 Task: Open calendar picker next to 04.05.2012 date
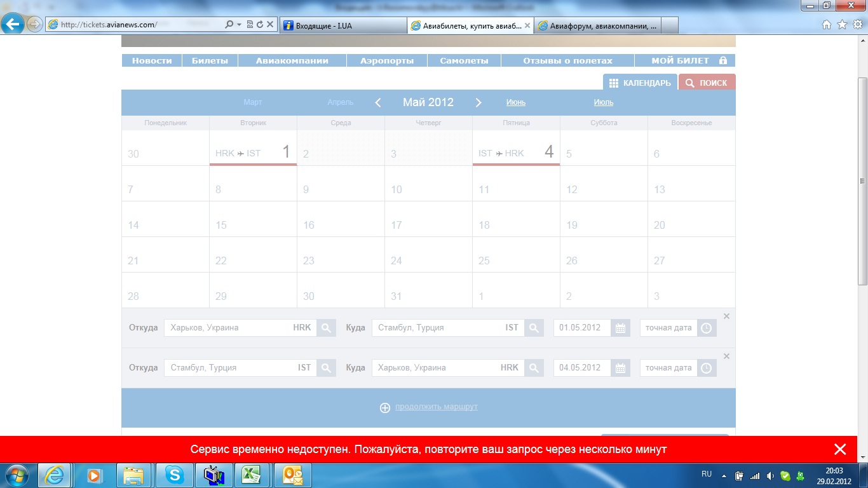(x=620, y=368)
